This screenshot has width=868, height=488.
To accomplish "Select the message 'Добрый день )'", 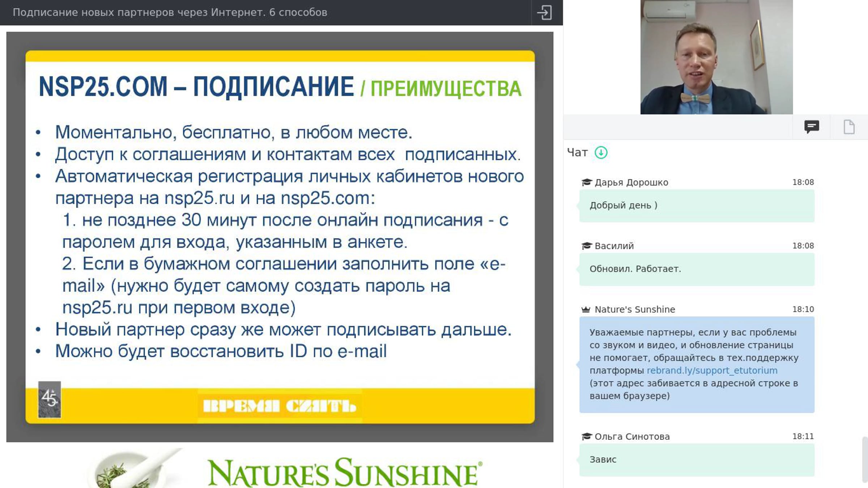I will (x=697, y=205).
